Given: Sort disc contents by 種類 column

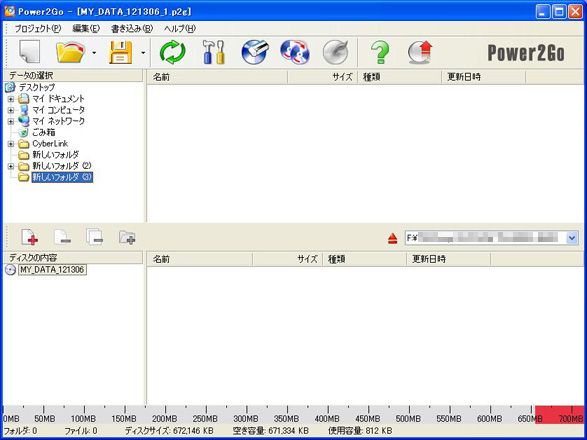Looking at the screenshot, I should pos(365,259).
